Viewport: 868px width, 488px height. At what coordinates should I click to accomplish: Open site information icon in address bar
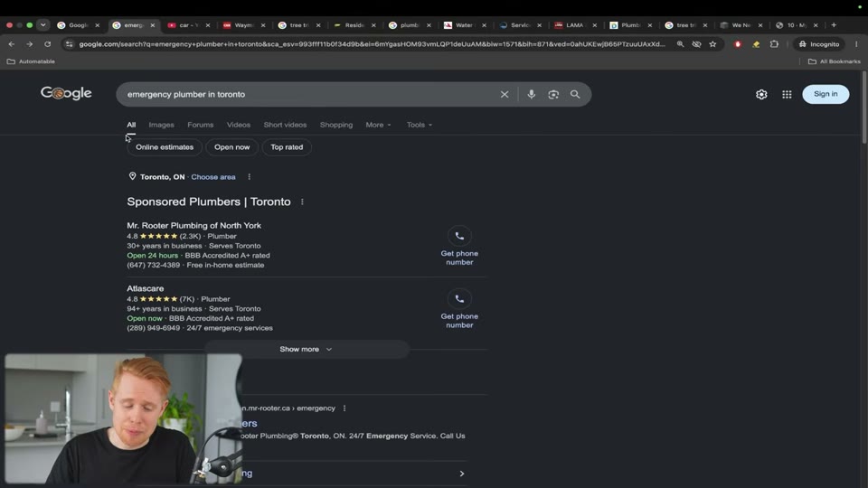pyautogui.click(x=70, y=44)
